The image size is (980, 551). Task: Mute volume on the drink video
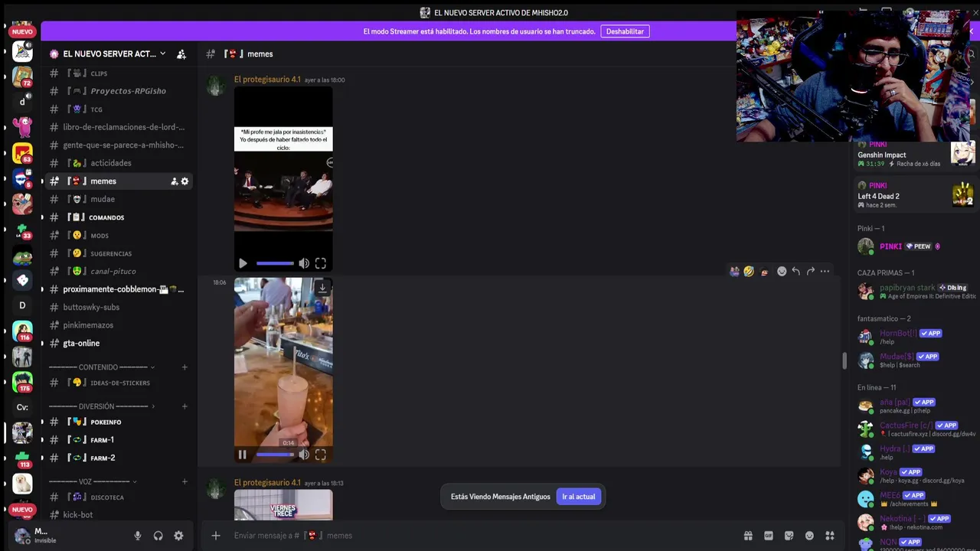pyautogui.click(x=304, y=455)
